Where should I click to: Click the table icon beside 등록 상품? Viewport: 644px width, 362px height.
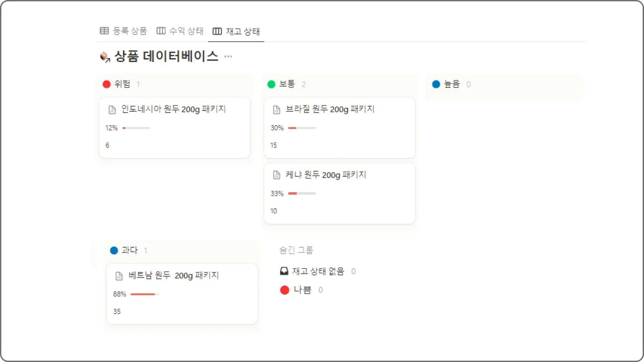(104, 31)
